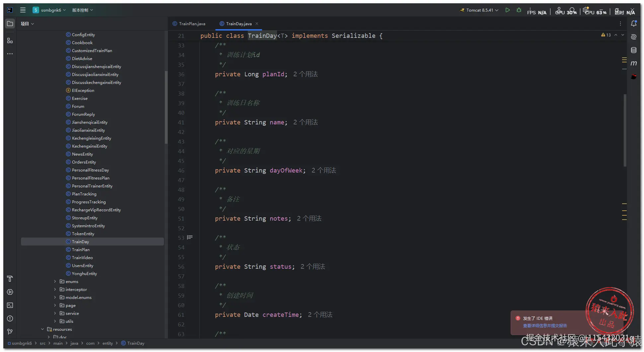
Task: Click the editor vertical scrollbar thumb
Action: coord(625,130)
